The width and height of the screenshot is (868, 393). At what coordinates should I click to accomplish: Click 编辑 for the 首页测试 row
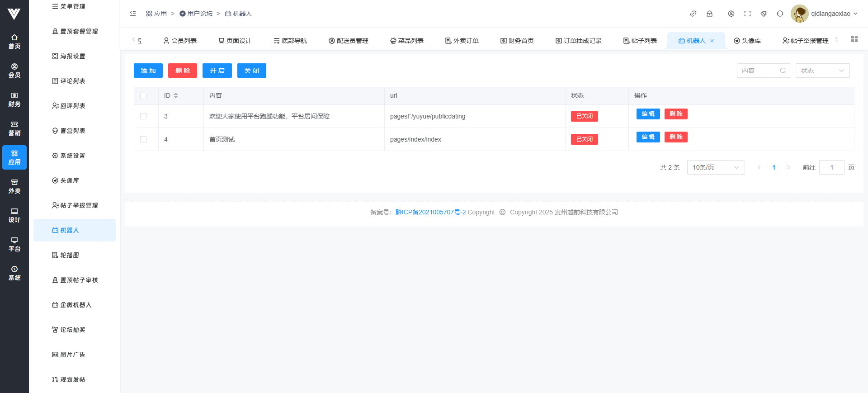pos(648,137)
